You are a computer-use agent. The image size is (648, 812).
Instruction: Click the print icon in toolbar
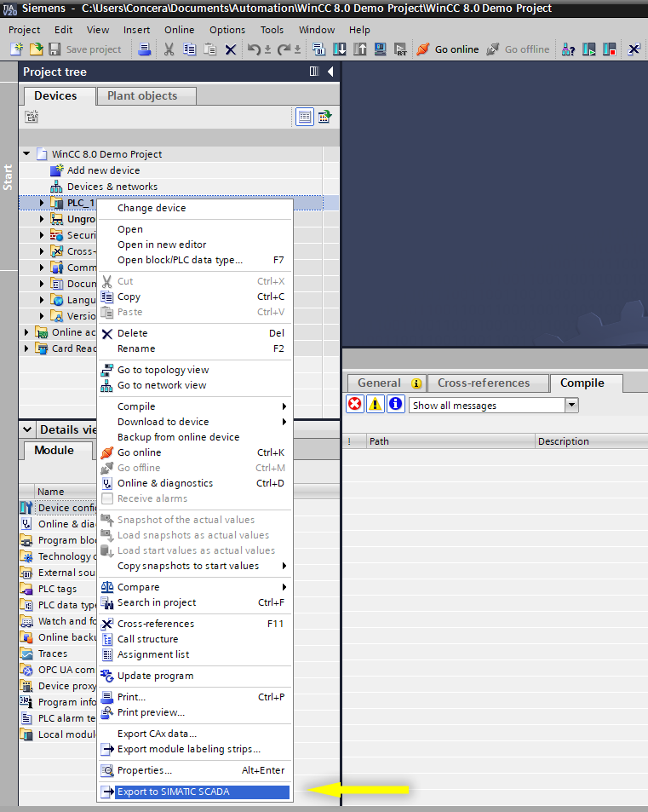(145, 49)
